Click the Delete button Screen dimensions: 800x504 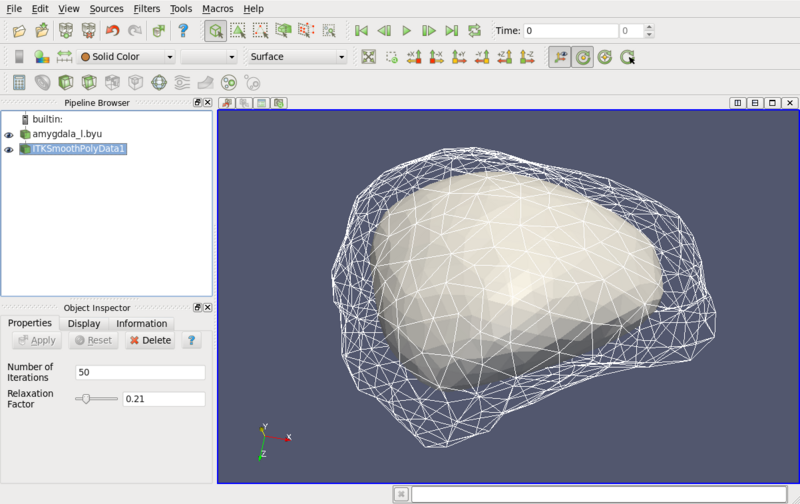149,340
